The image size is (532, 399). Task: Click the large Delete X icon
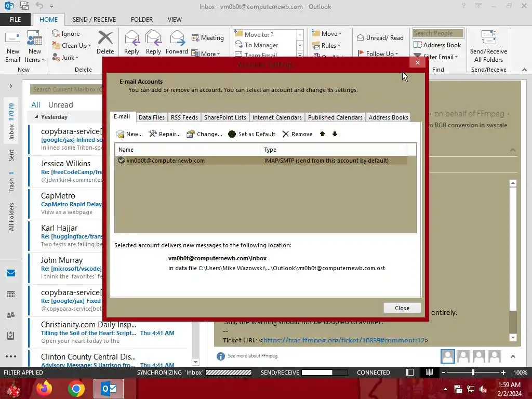pyautogui.click(x=105, y=37)
